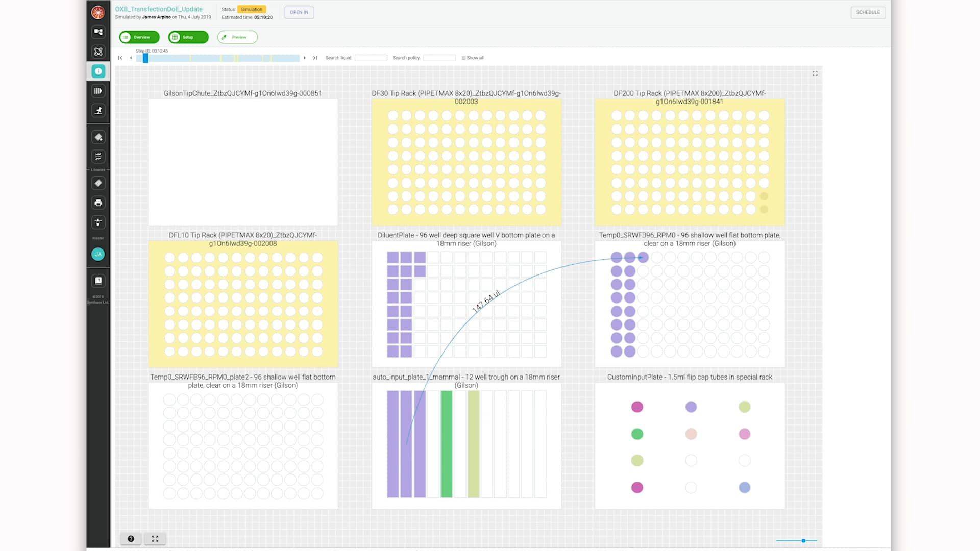980x551 pixels.
Task: Open the workflows icon in sidebar
Action: [x=99, y=32]
